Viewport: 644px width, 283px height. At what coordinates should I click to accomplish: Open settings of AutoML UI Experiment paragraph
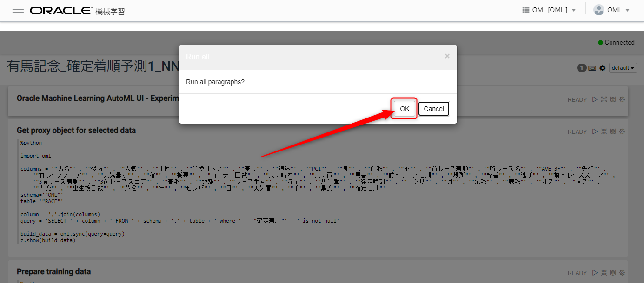[x=622, y=99]
